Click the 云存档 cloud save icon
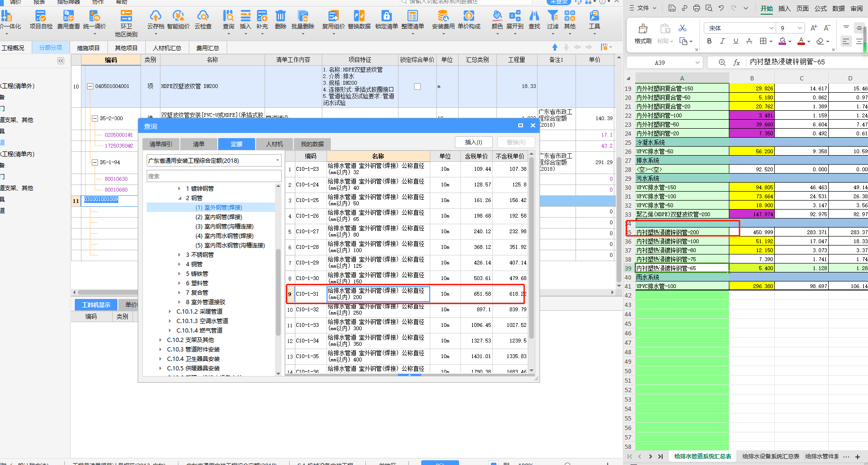The height and width of the screenshot is (465, 868). [x=155, y=20]
